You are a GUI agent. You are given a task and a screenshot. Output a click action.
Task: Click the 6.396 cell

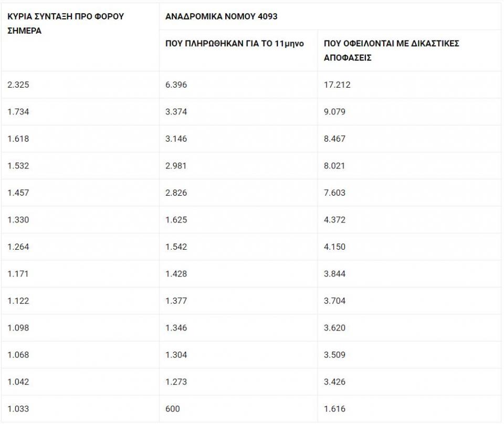coord(176,85)
